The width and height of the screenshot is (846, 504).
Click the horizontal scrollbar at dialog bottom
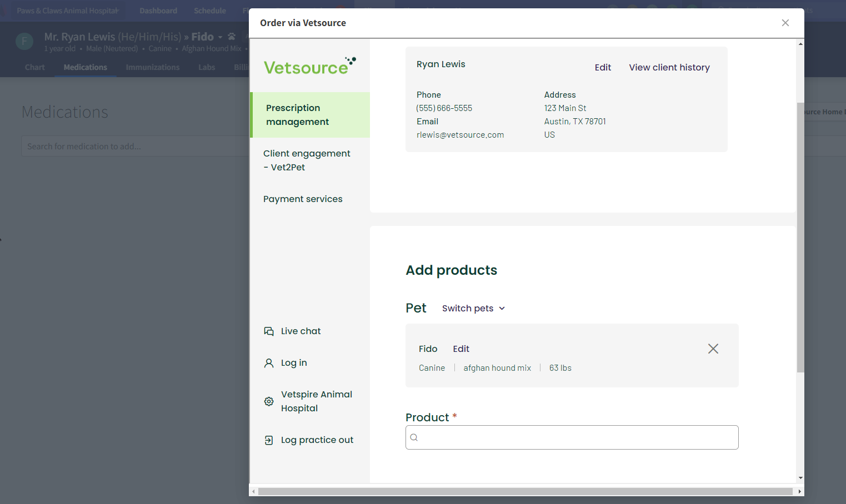525,492
